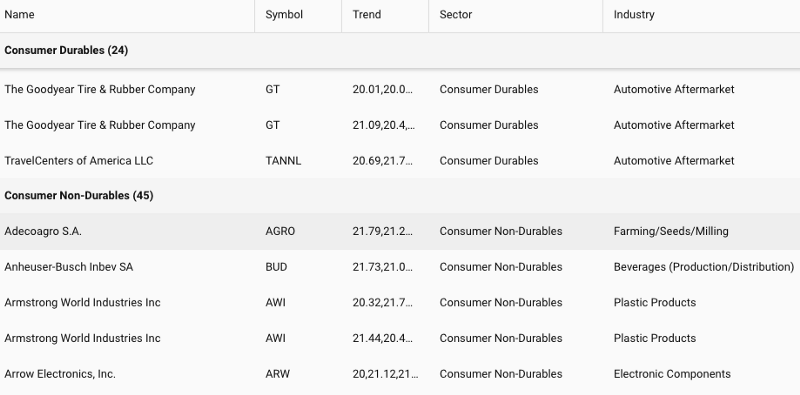Viewport: 800px width, 395px height.
Task: Click the AGRO symbol cell
Action: 280,231
